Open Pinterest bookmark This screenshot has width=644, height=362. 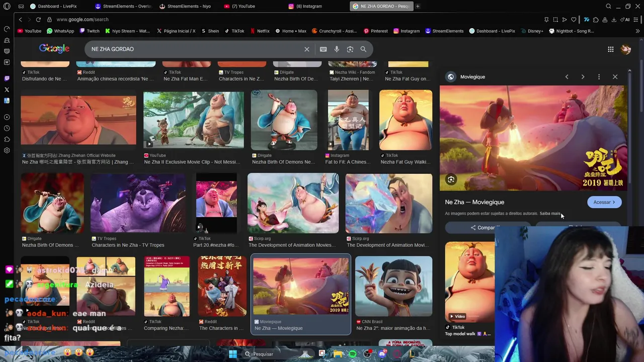(375, 31)
